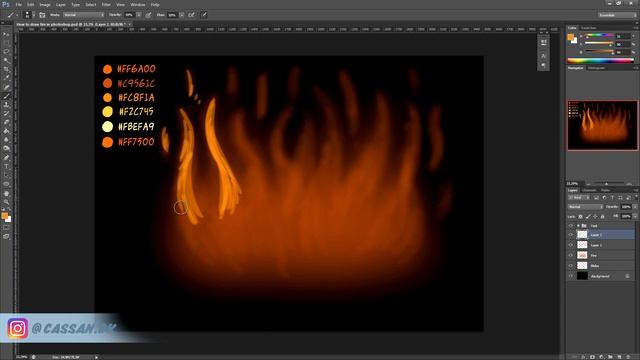
Task: Open the Layer menu
Action: 61,4
